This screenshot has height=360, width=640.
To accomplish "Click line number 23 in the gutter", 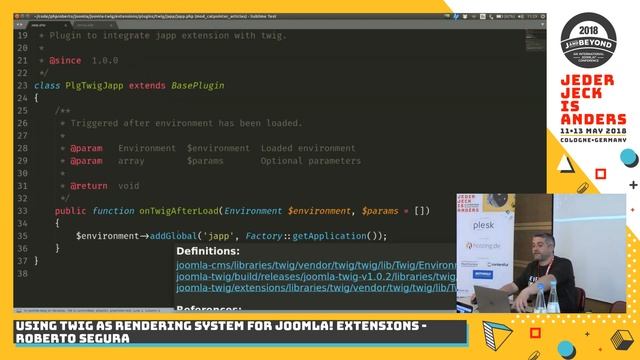I will pos(22,86).
